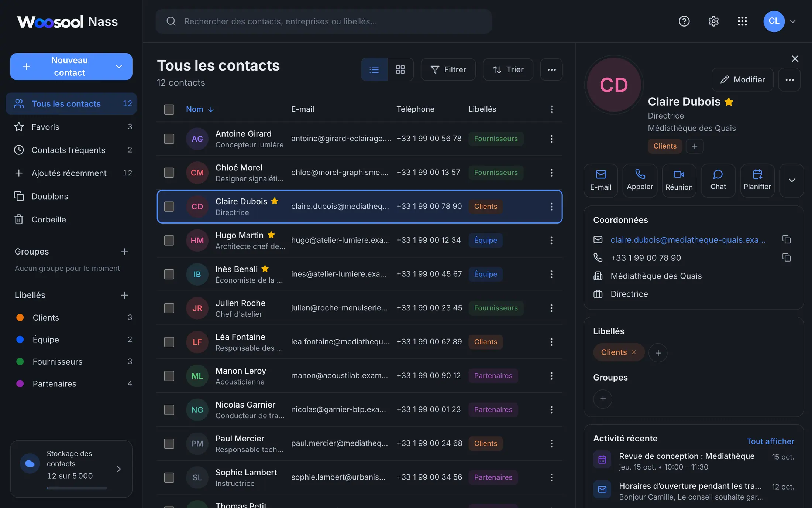Viewport: 812px width, 508px height.
Task: Open Corbeille in sidebar
Action: click(71, 220)
